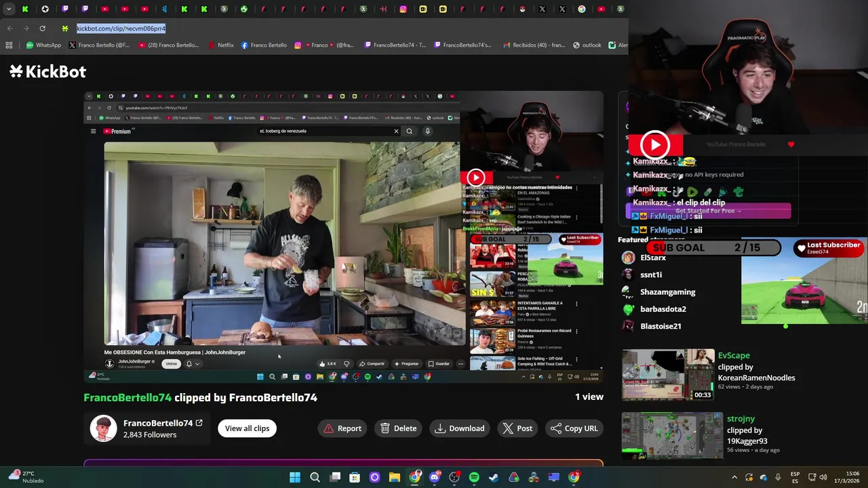Go back with the browser back arrow
Screen dimensions: 868x488
(x=9, y=28)
